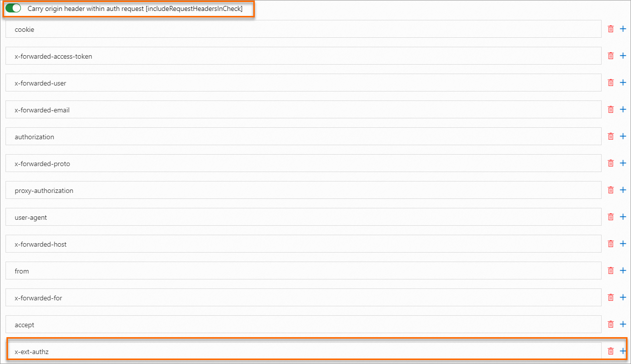Focus the x-forwarded-access-token input field
631x364 pixels.
(x=304, y=56)
